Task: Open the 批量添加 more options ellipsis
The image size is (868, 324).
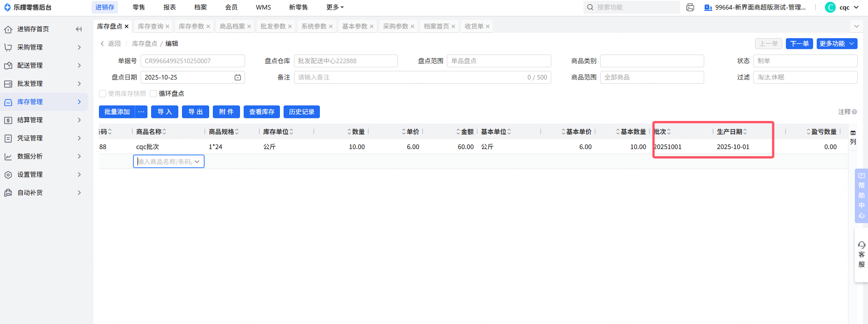Action: [x=141, y=112]
